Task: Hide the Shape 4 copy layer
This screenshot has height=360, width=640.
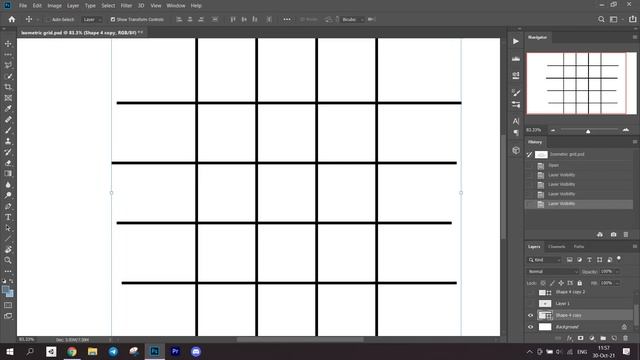Action: pos(530,315)
